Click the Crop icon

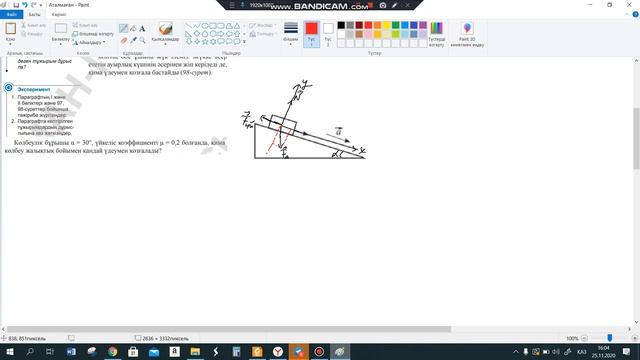click(x=75, y=25)
